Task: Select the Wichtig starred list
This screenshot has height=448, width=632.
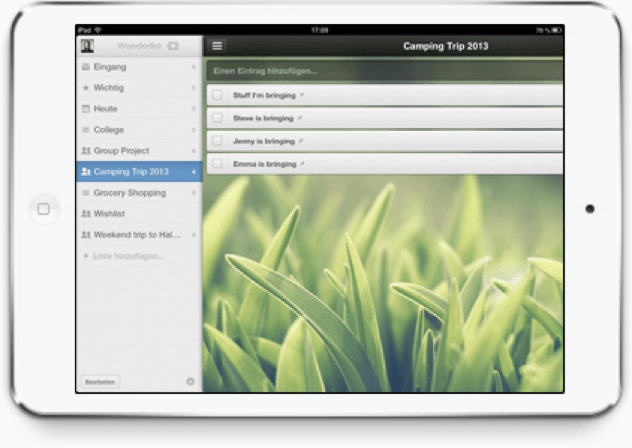Action: (x=110, y=88)
